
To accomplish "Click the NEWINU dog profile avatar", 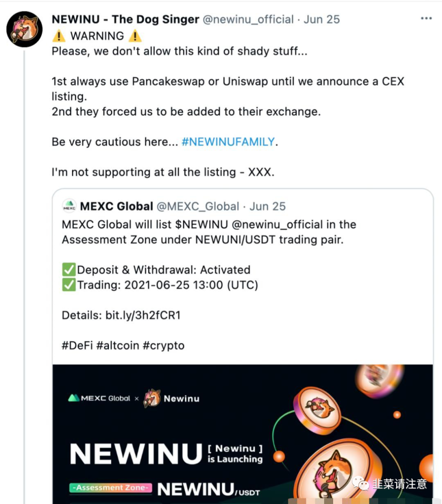I will point(24,29).
